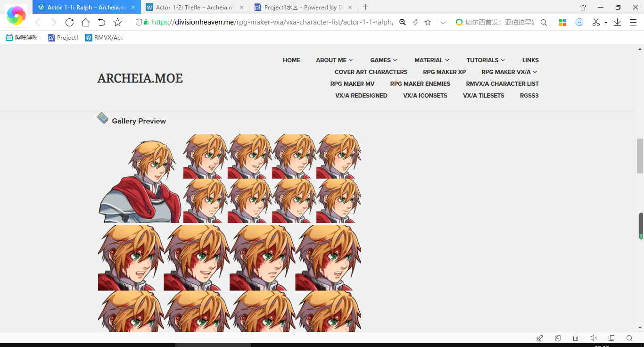Screen dimensions: 644x347
Task: Click the ARCHEIA.MOE site title
Action: pyautogui.click(x=140, y=78)
